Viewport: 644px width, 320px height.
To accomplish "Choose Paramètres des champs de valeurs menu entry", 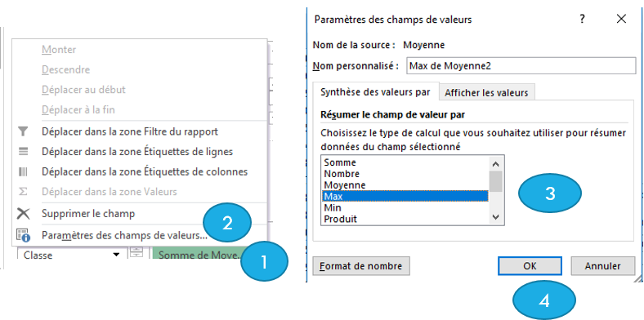I will click(124, 235).
